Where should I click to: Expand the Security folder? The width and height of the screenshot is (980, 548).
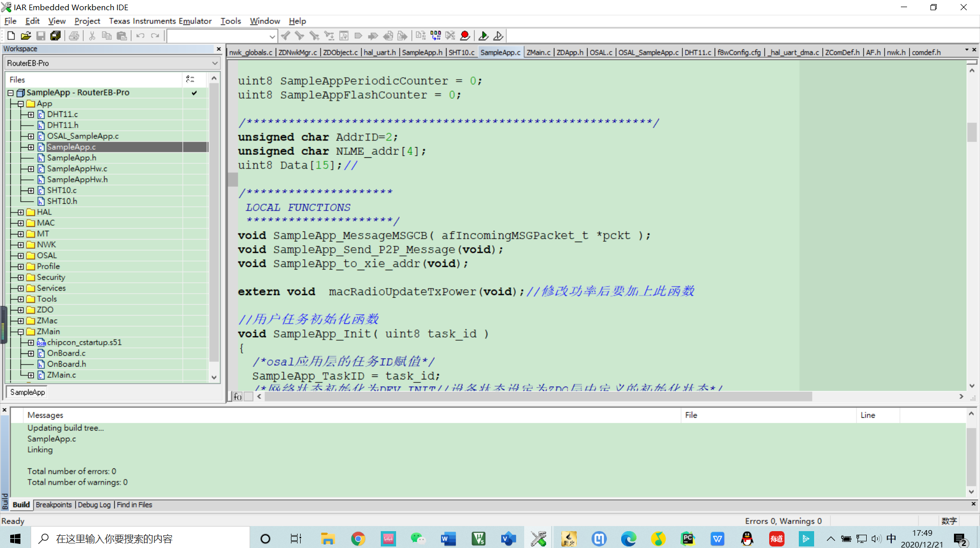[x=20, y=278]
